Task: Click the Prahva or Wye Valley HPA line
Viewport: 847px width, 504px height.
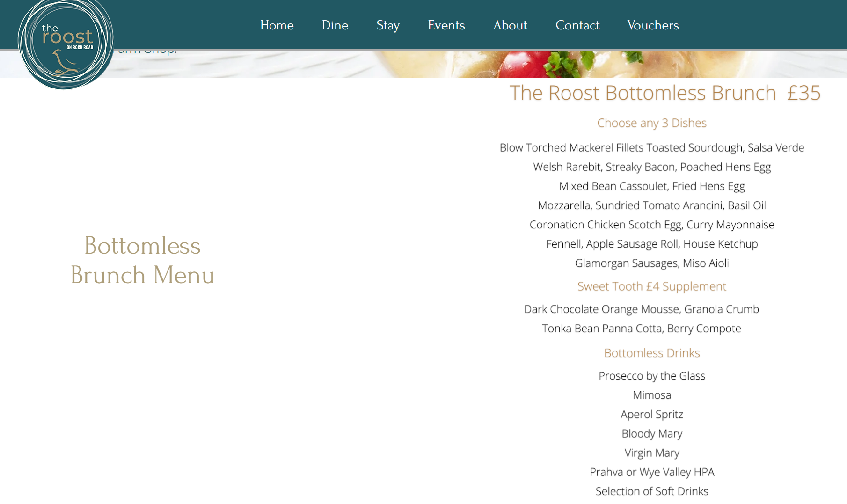Action: [651, 472]
